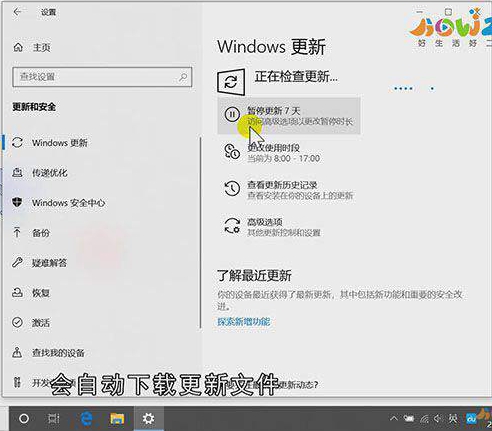Click the gear-sync icon for 高级选项

coord(232,226)
